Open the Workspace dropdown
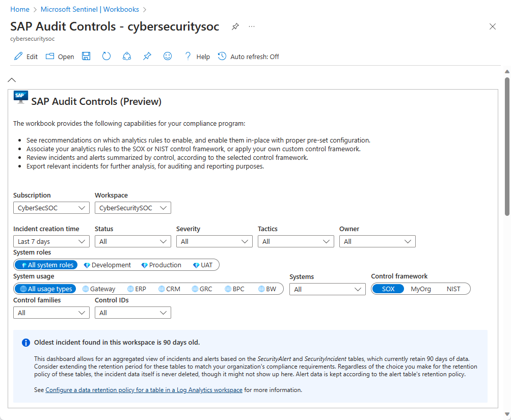Screen dimensions: 511x420 pos(132,208)
